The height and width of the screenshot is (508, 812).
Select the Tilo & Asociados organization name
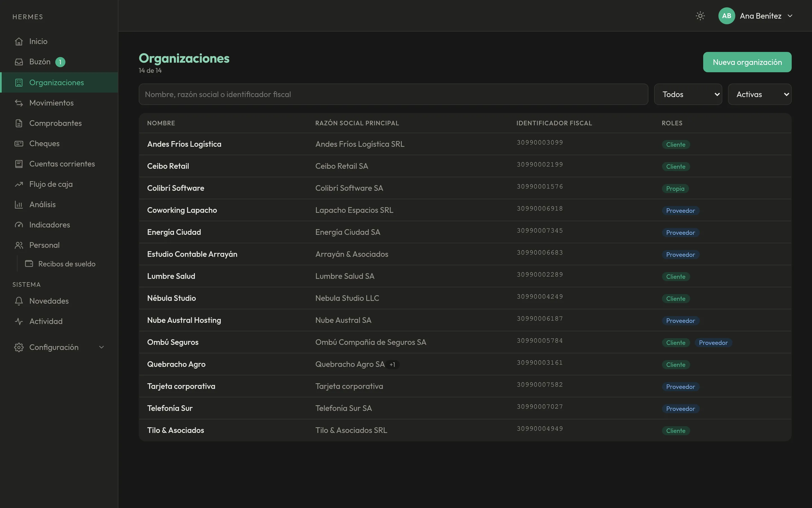175,430
